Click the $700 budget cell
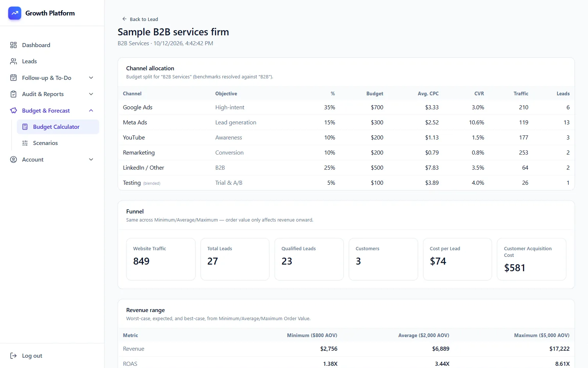 click(377, 107)
